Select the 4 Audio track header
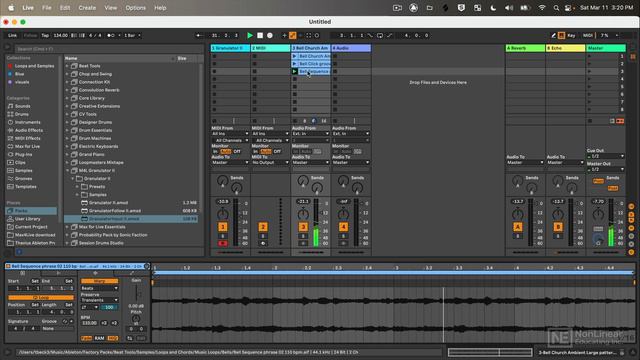 click(351, 48)
